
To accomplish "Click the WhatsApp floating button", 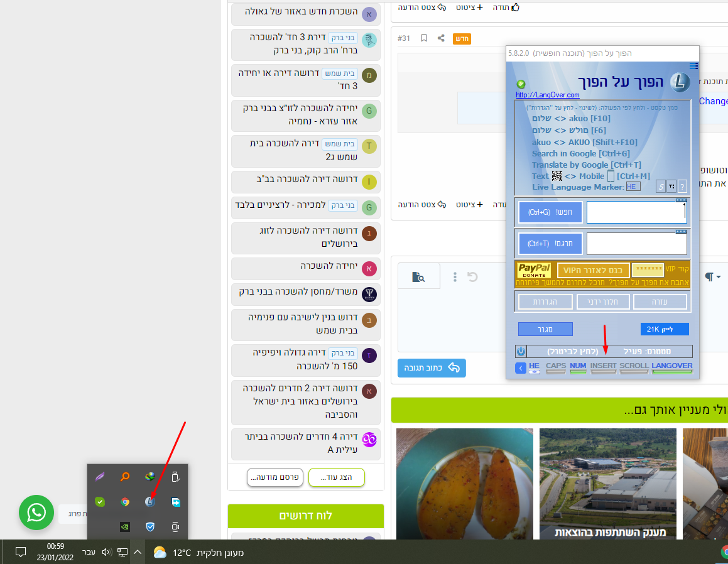I will pyautogui.click(x=36, y=512).
